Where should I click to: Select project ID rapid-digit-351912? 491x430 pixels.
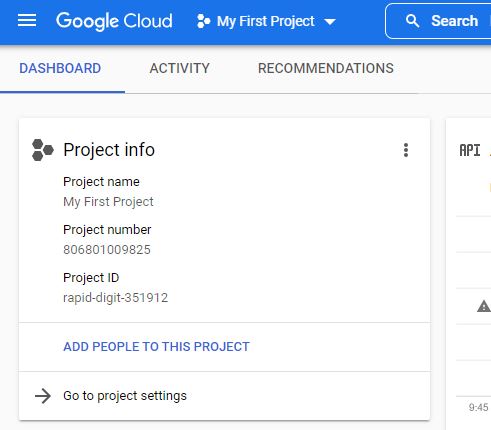[x=116, y=298]
